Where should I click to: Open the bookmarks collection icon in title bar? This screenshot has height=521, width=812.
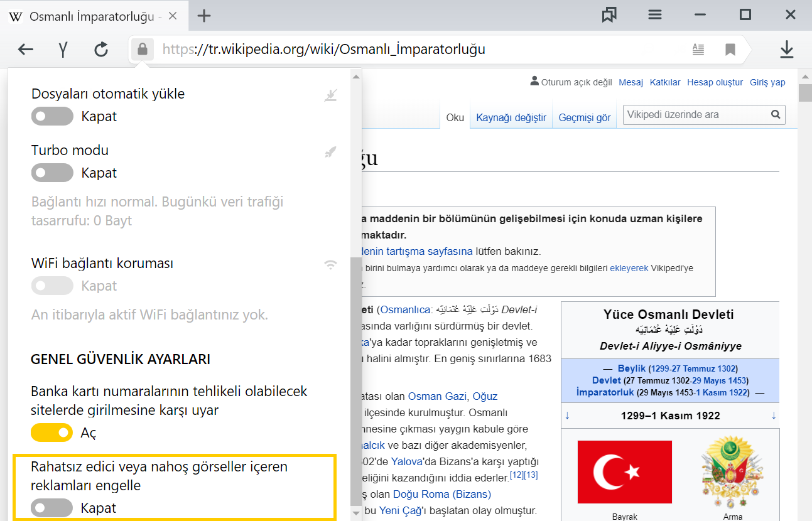point(609,15)
